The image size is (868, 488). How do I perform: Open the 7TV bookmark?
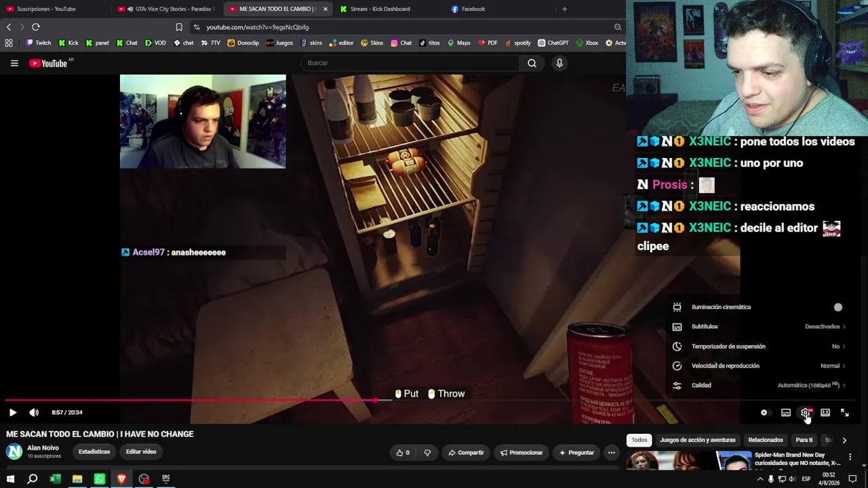[211, 43]
